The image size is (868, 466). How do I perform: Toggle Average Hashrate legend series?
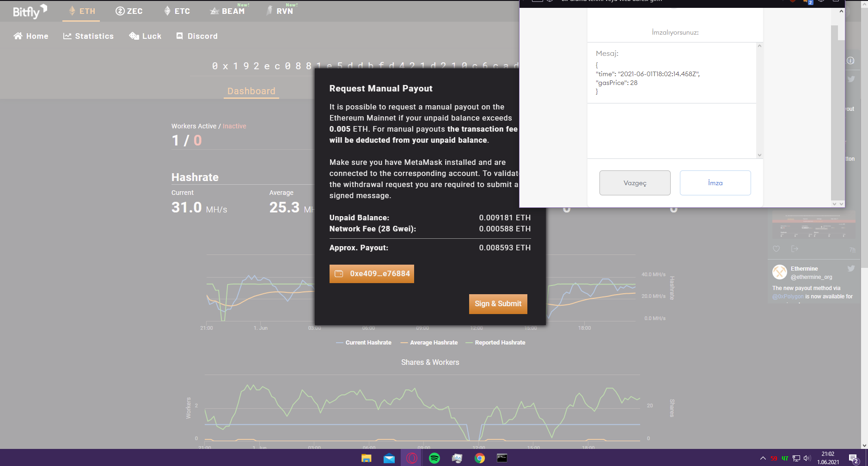(x=429, y=343)
